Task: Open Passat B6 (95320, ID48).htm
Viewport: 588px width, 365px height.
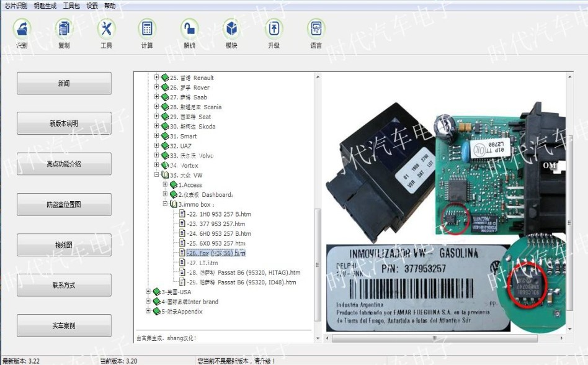Action: tap(241, 282)
